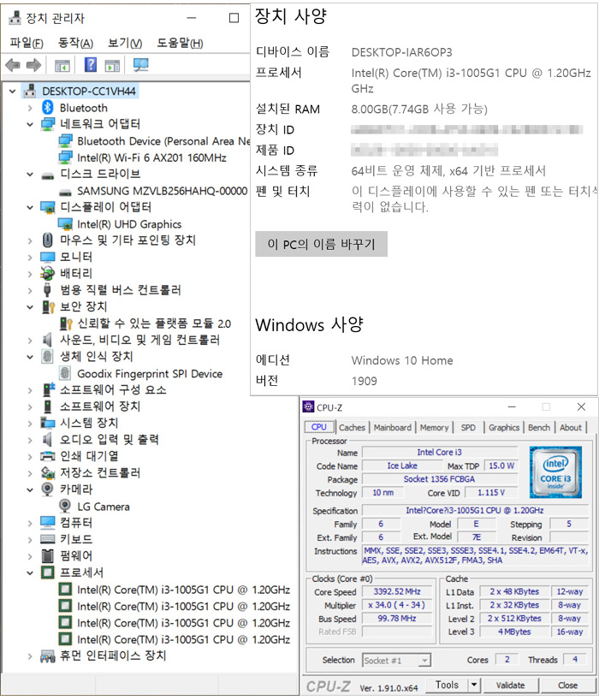Collapse the 네트워크 어댑터 category
The height and width of the screenshot is (700, 599).
[x=30, y=124]
